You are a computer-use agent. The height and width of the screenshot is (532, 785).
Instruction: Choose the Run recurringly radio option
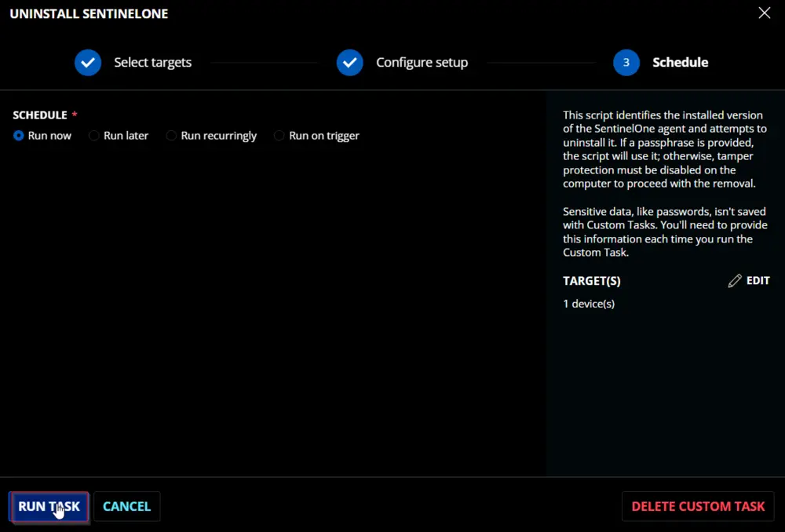tap(171, 136)
